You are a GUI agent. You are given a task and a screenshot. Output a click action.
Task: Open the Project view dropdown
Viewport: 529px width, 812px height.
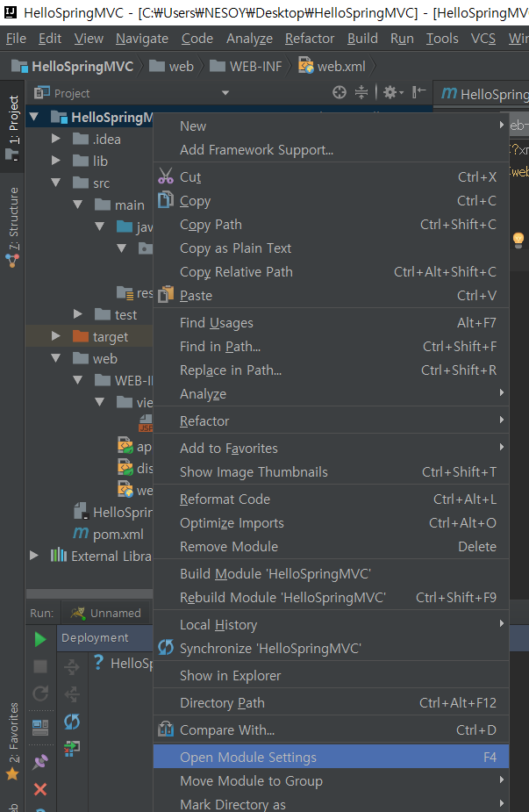pos(225,93)
